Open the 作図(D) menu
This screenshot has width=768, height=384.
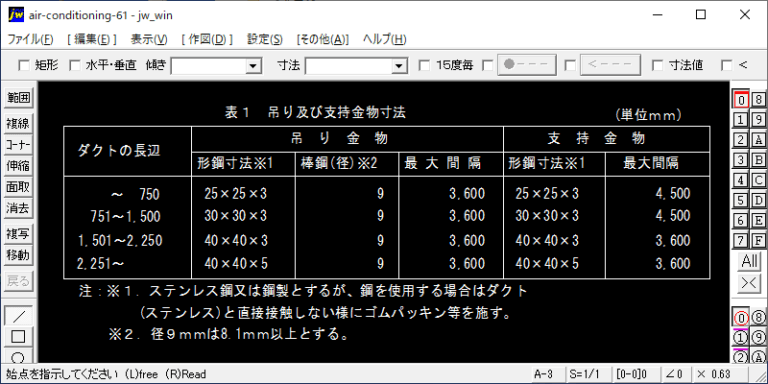(207, 40)
